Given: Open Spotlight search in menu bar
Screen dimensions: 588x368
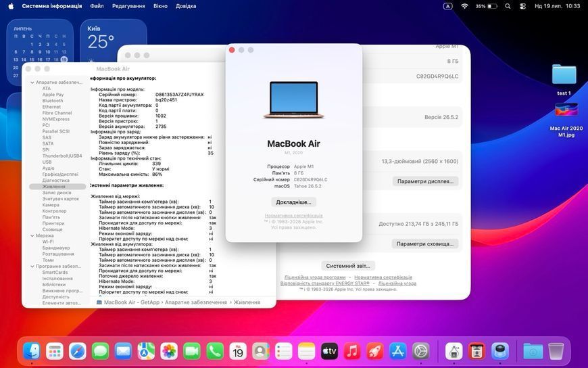Looking at the screenshot, I should click(x=508, y=6).
